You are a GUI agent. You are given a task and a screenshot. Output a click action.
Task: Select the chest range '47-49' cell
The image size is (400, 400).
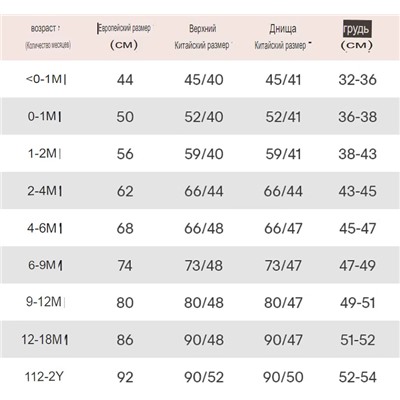coord(357,266)
